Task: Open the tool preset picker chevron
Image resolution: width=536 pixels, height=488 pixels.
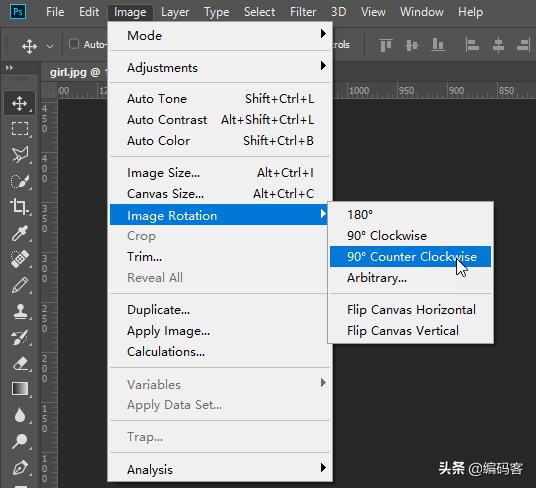Action: point(50,46)
